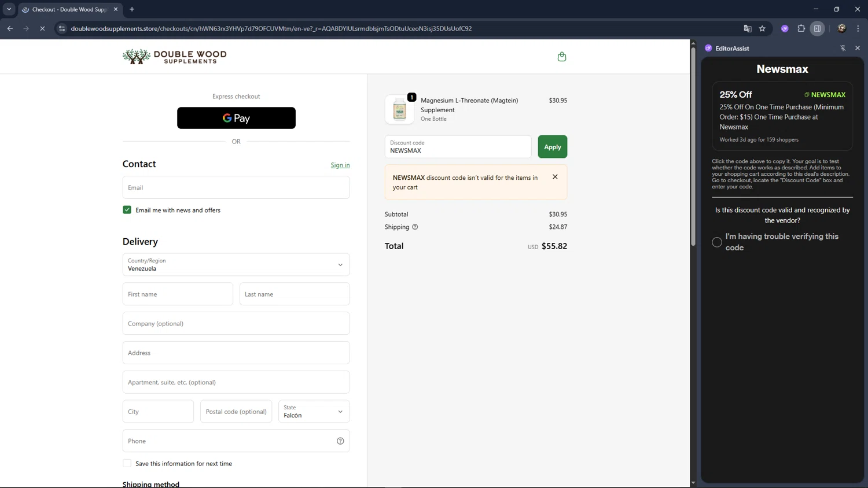868x488 pixels.
Task: Click the scrollbar up arrow
Action: click(x=693, y=43)
